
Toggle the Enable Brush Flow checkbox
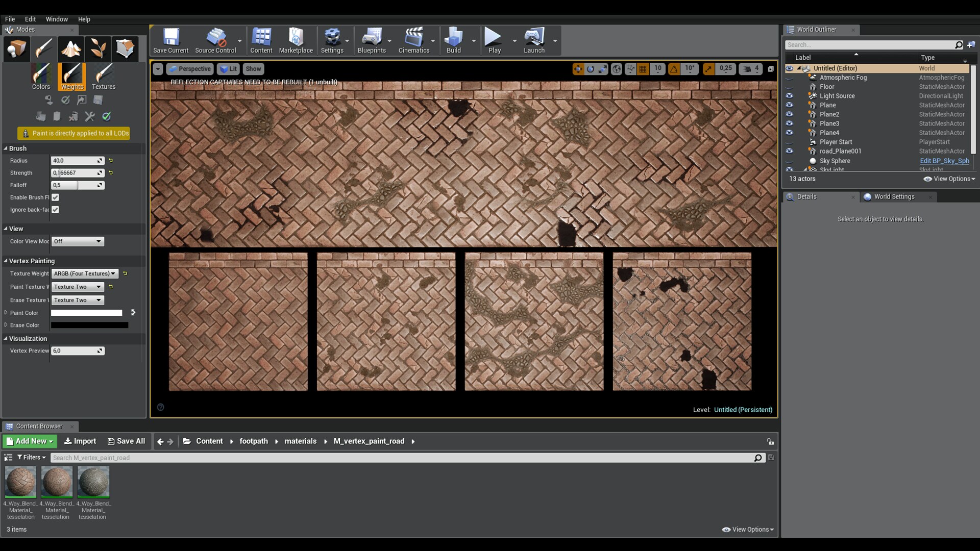coord(55,197)
